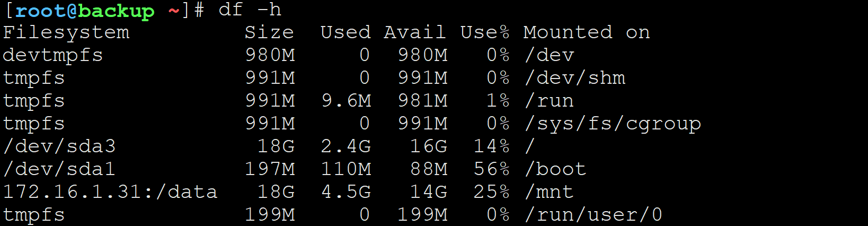The height and width of the screenshot is (226, 868).
Task: Click the /run/user/0 mount path
Action: (x=594, y=215)
